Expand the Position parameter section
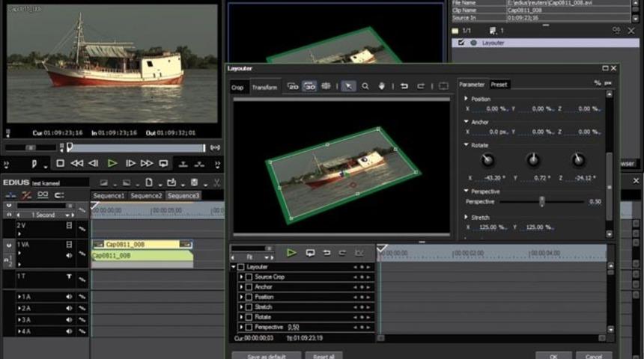The image size is (644, 359). [467, 99]
